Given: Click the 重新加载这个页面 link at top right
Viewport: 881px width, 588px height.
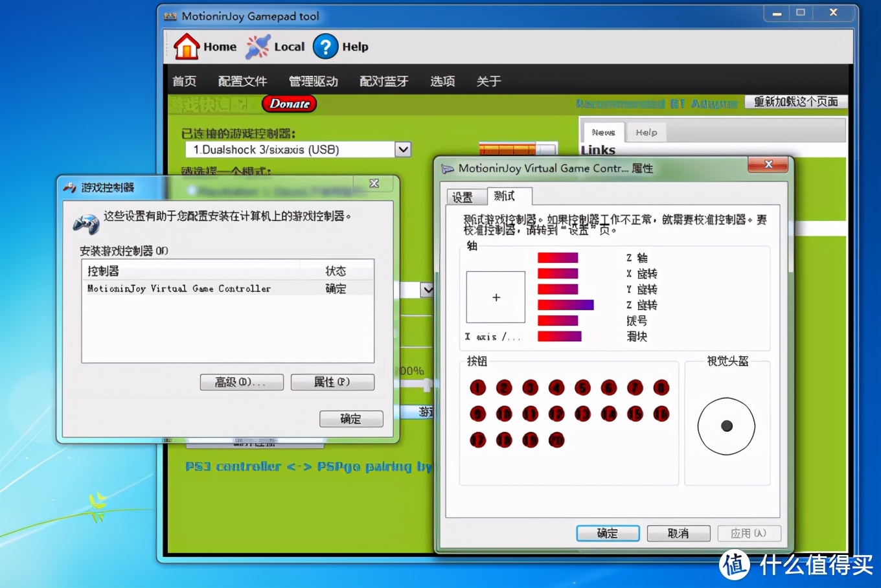Looking at the screenshot, I should click(x=795, y=102).
